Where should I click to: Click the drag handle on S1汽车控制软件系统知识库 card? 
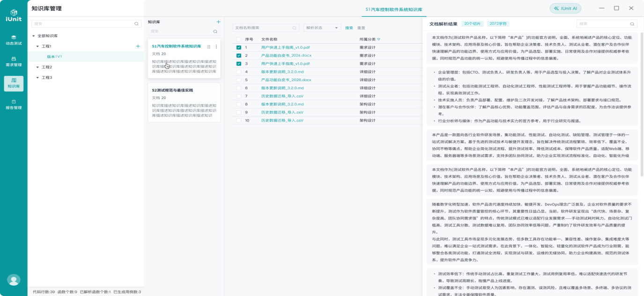(209, 46)
